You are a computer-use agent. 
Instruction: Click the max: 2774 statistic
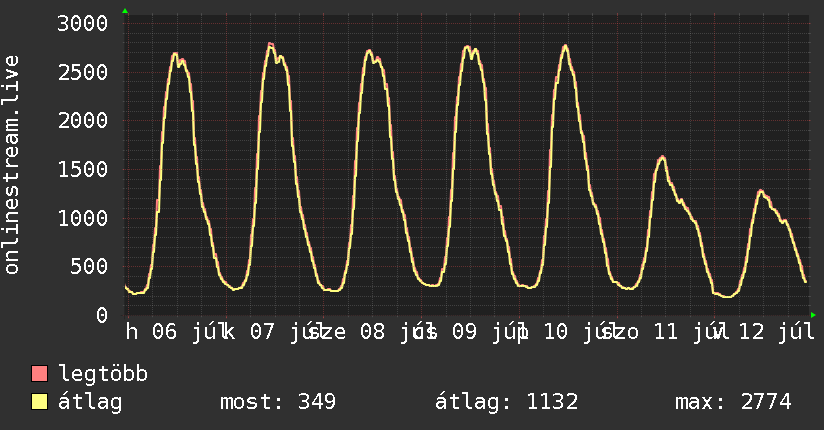(x=733, y=402)
